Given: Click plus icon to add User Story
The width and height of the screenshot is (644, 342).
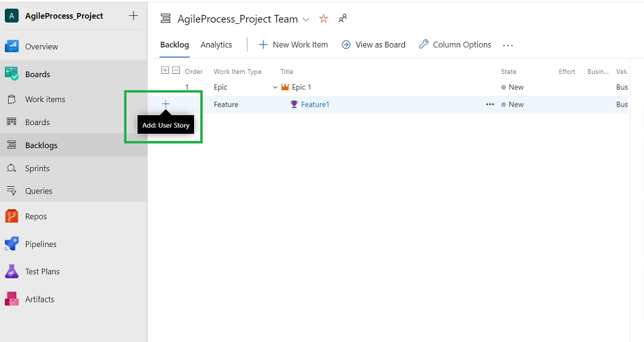Looking at the screenshot, I should tap(165, 104).
